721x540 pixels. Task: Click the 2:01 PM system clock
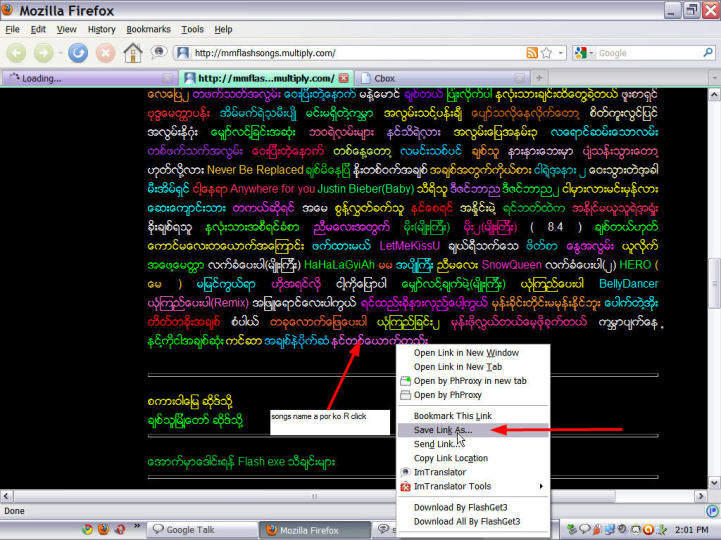(692, 530)
